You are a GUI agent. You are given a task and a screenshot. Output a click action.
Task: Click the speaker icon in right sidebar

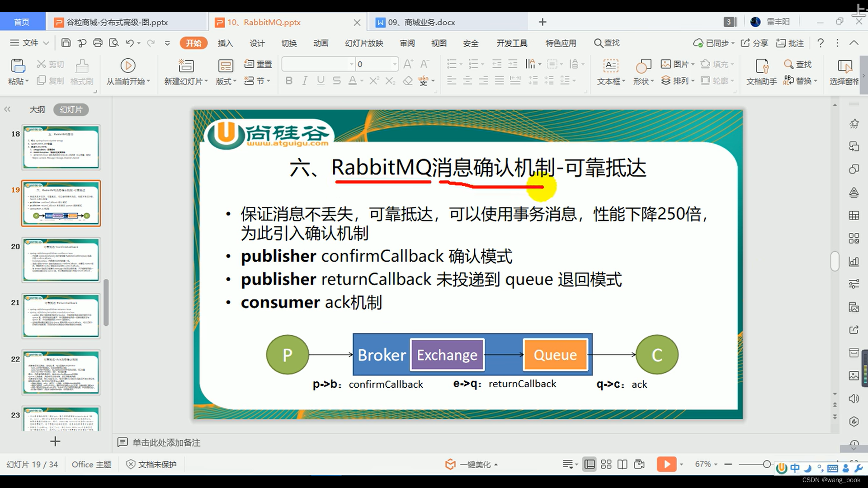tap(854, 399)
